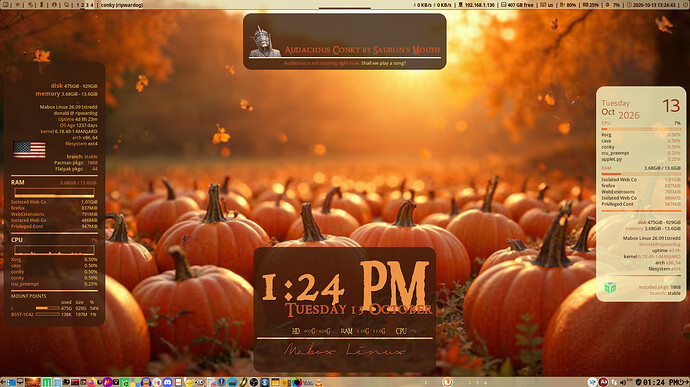Switch to workspace 4 in top panel
This screenshot has width=690, height=387.
coord(92,5)
